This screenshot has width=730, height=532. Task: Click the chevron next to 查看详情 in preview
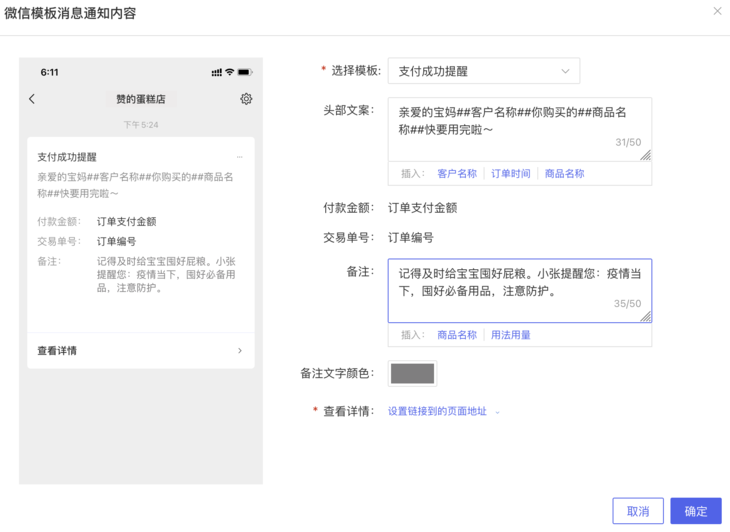coord(240,350)
